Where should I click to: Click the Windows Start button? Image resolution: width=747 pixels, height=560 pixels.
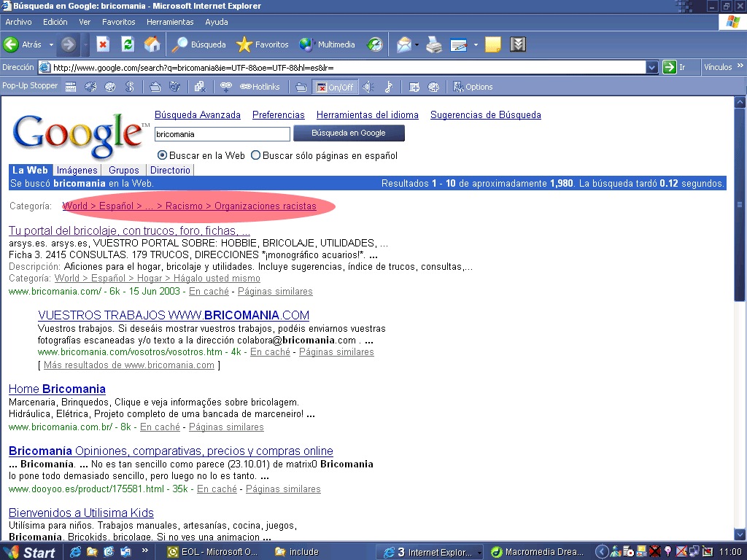[x=29, y=552]
